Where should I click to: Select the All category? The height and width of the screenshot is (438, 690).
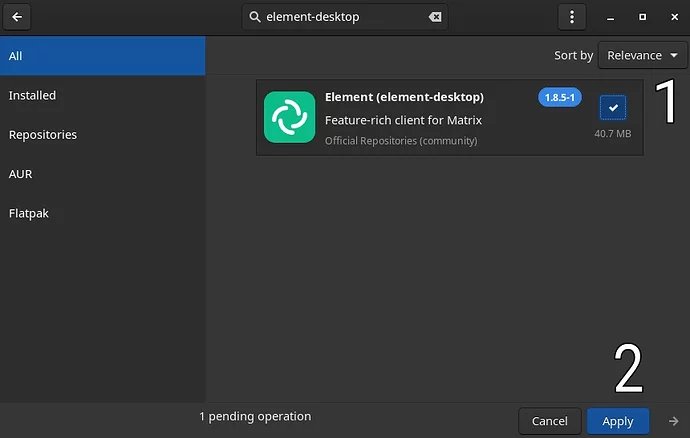(x=103, y=56)
